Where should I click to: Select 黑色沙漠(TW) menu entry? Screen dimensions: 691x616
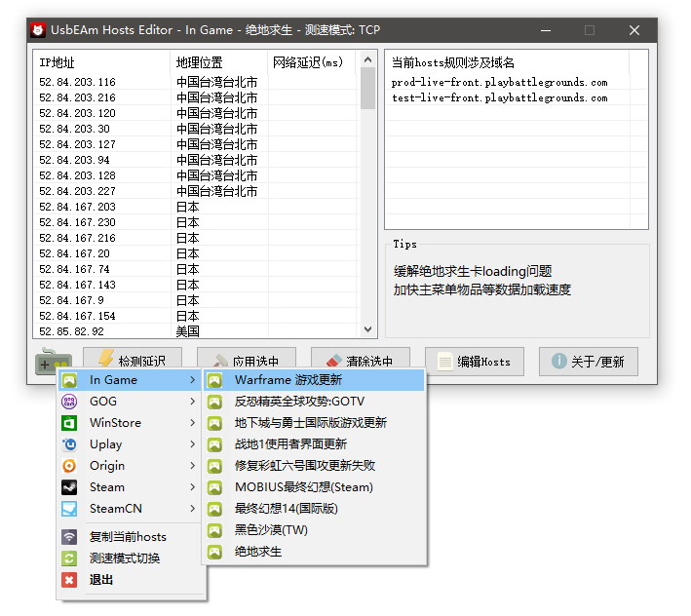point(314,530)
